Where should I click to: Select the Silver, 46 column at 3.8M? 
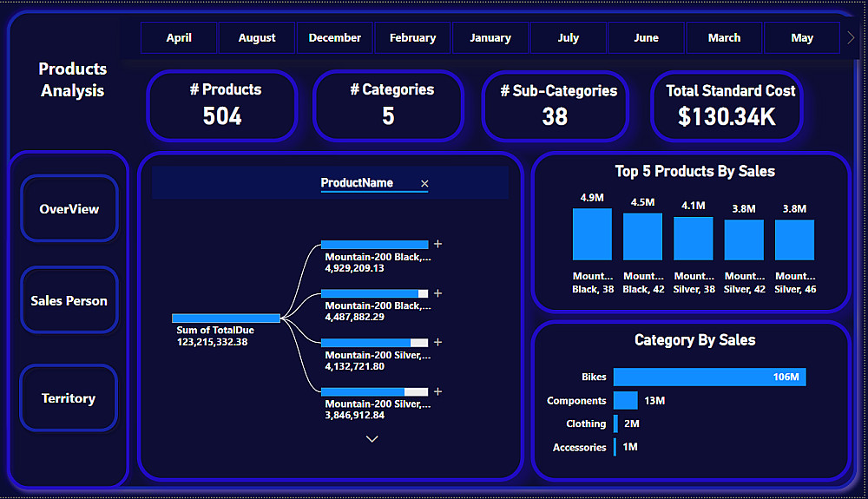click(x=794, y=240)
